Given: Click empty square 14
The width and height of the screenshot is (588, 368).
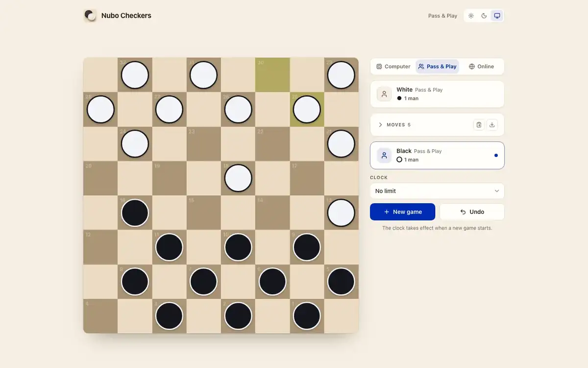Looking at the screenshot, I should (x=272, y=213).
